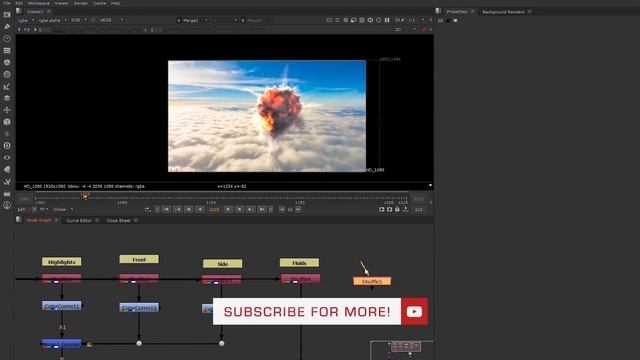Click the red icon beside the 2D selector
Screen dimensions: 640x360
tap(424, 29)
